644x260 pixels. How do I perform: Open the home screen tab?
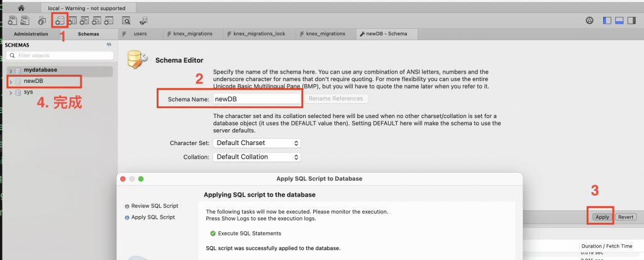pyautogui.click(x=21, y=8)
